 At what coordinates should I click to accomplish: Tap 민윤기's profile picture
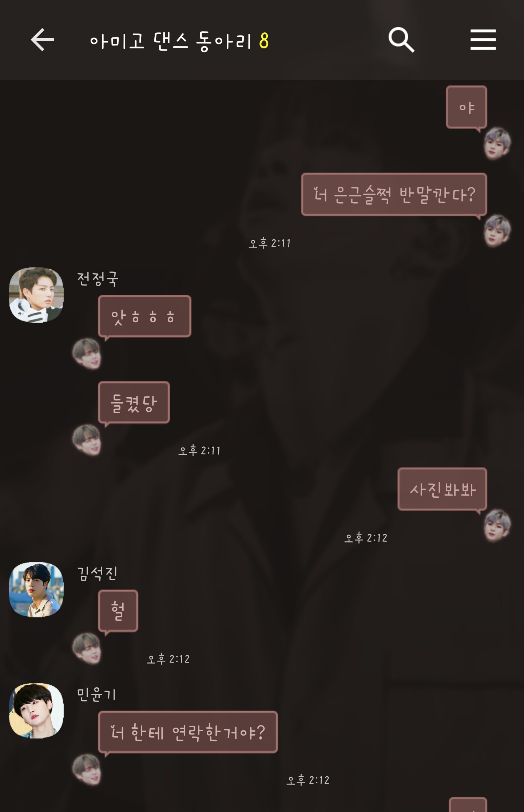[x=36, y=710]
